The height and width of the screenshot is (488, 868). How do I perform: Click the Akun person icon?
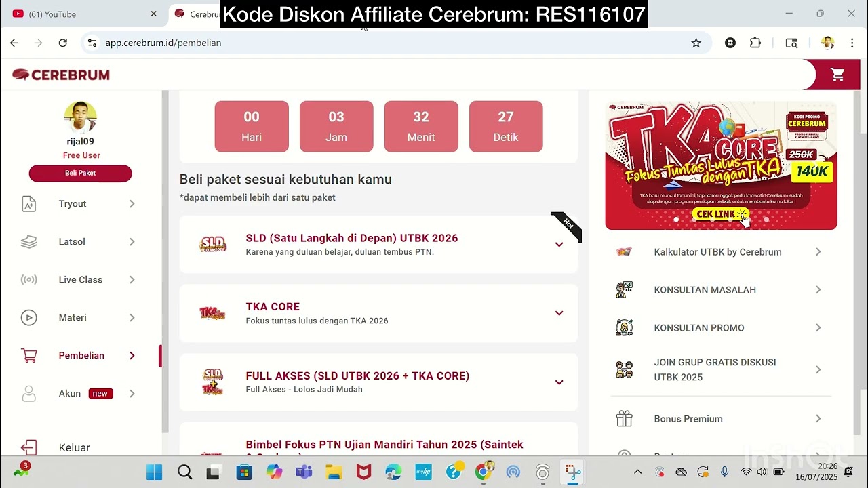tap(28, 394)
